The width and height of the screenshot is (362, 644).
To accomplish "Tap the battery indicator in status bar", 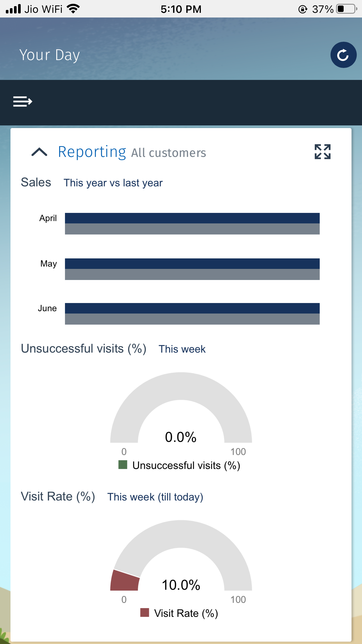I will (x=347, y=9).
